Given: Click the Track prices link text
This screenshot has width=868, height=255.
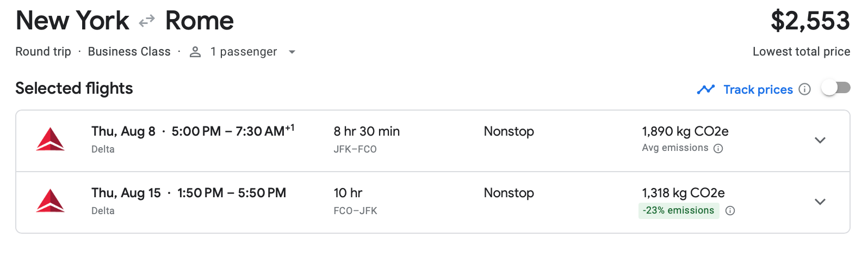Looking at the screenshot, I should 758,89.
